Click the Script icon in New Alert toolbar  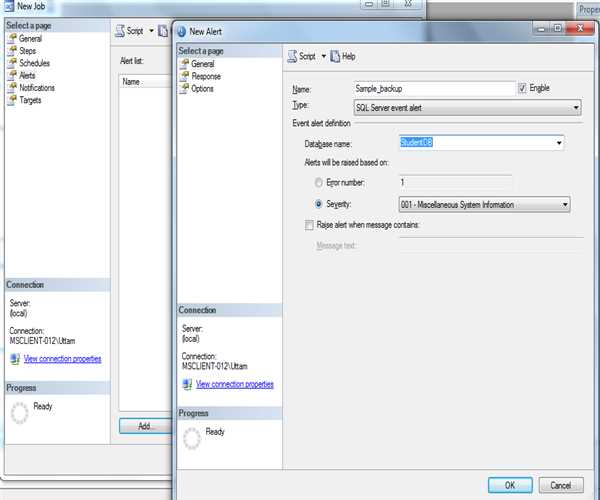[x=291, y=57]
